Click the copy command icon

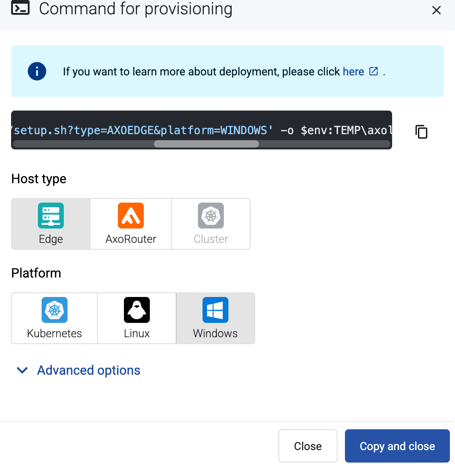421,132
